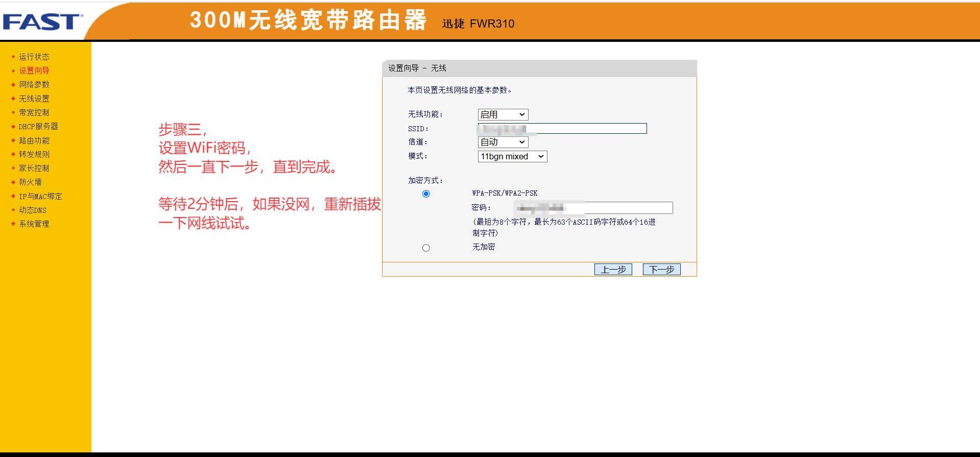Expand 转发规则 menu
980x457 pixels.
click(x=34, y=154)
